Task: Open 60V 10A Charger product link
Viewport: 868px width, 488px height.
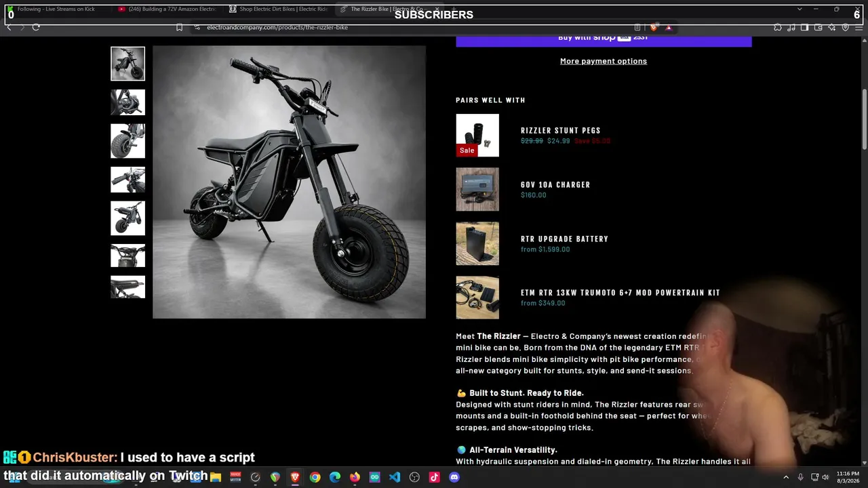Action: 555,185
